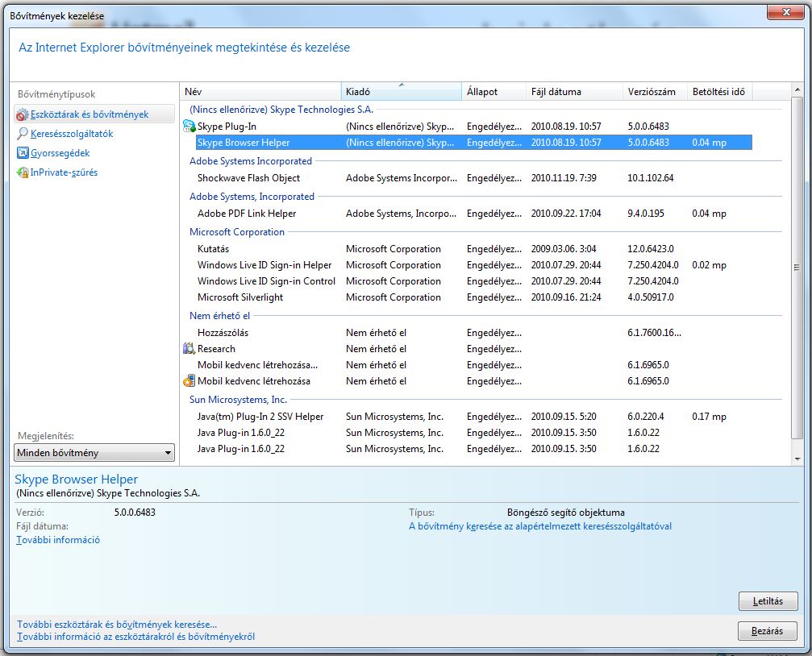Screen dimensions: 812x656
Task: Click the list scrollbar down arrow
Action: [x=797, y=459]
